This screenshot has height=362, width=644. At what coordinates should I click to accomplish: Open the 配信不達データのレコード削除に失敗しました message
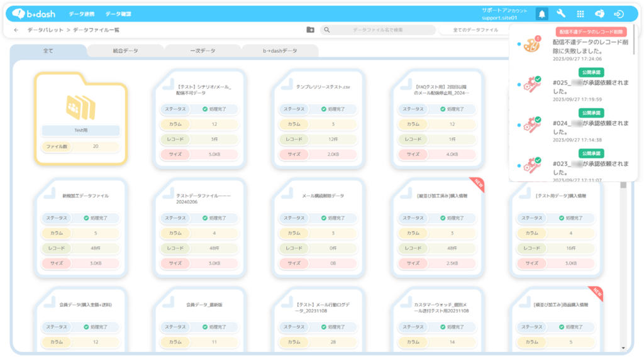click(x=591, y=47)
